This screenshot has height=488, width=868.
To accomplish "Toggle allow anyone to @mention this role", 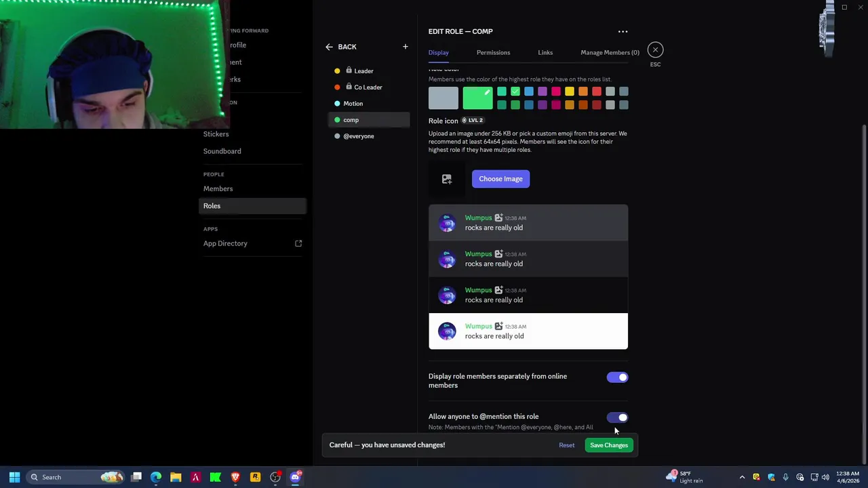I will pyautogui.click(x=617, y=418).
